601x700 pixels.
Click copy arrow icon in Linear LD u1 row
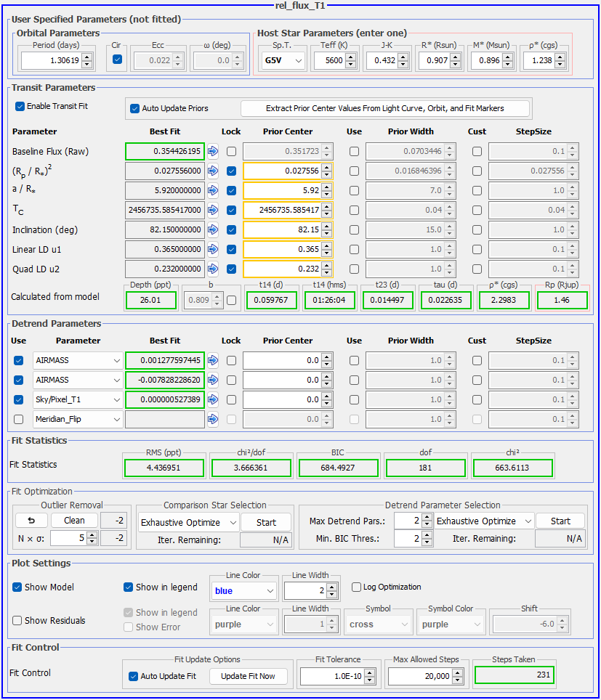(213, 250)
